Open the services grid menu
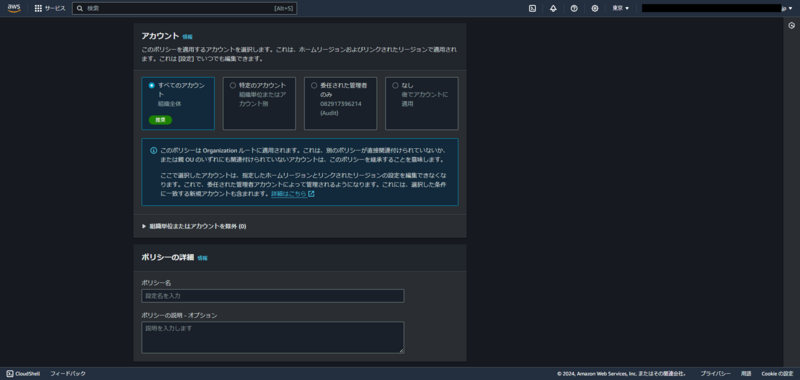800x380 pixels. coord(38,9)
